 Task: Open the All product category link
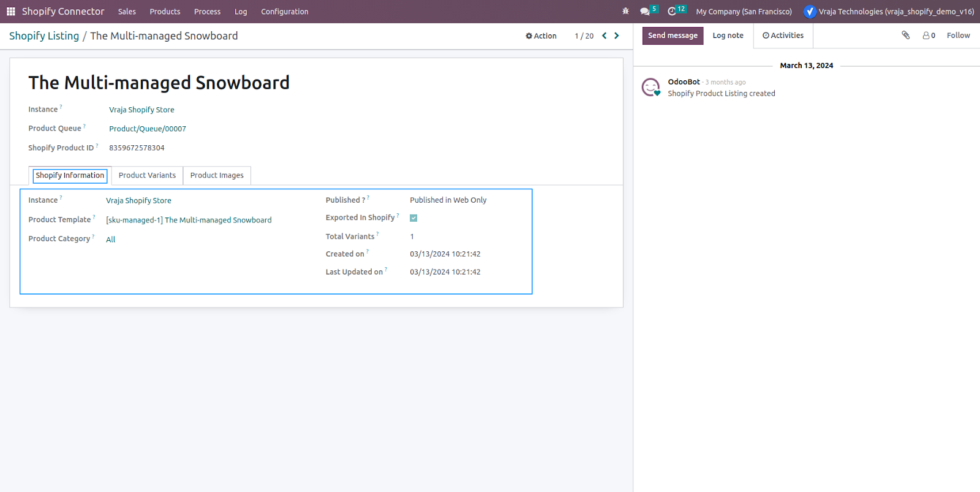tap(110, 240)
